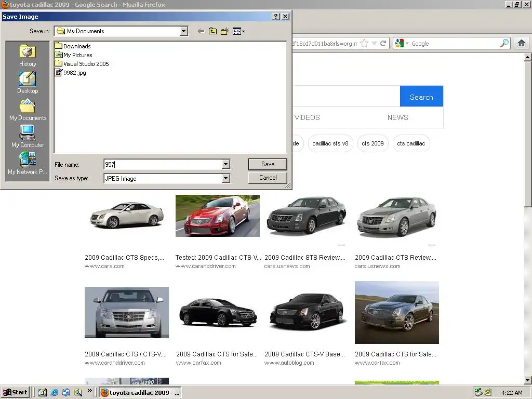The width and height of the screenshot is (532, 399).
Task: Click the www.autoblog.com source text
Action: 289,363
